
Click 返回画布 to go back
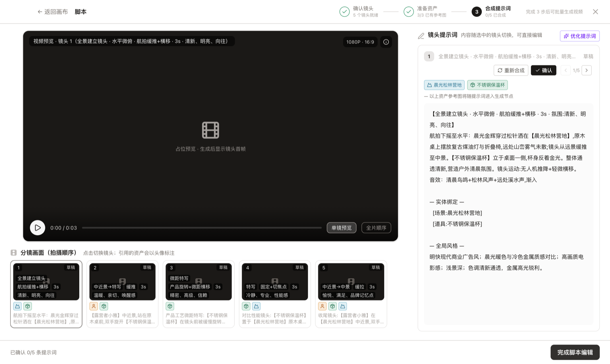(53, 12)
